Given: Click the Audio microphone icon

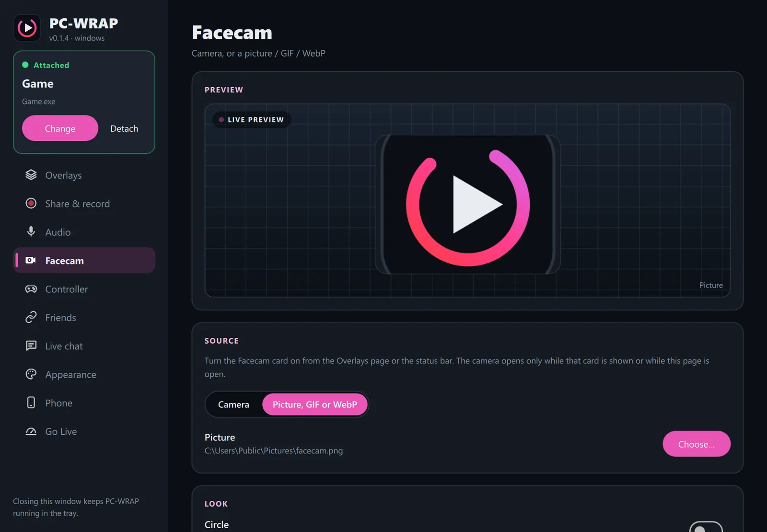Looking at the screenshot, I should tap(31, 232).
